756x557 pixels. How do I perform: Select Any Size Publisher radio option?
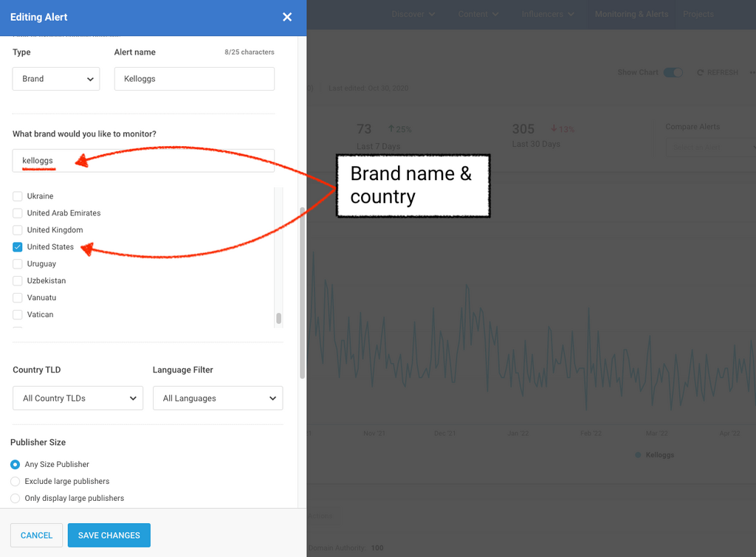pos(16,464)
